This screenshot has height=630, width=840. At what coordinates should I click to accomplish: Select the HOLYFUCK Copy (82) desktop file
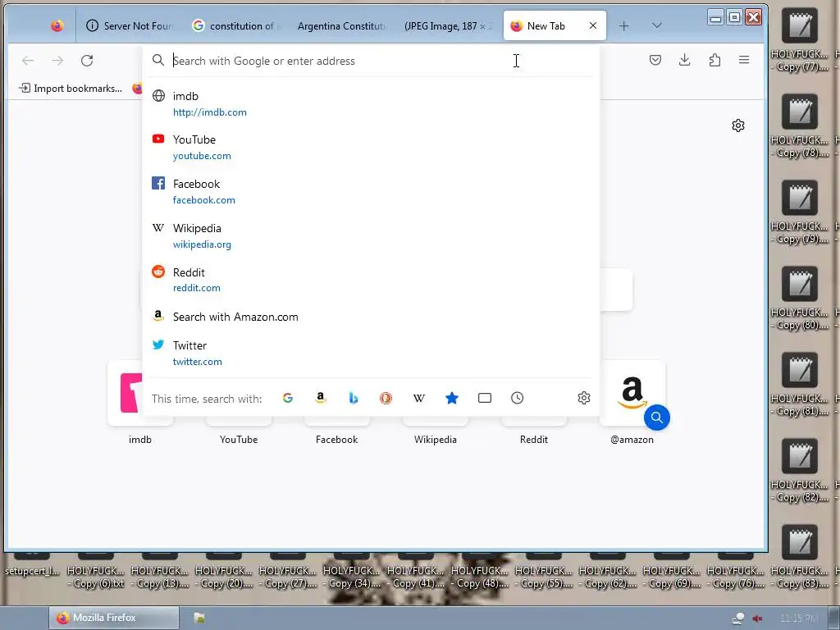point(799,471)
